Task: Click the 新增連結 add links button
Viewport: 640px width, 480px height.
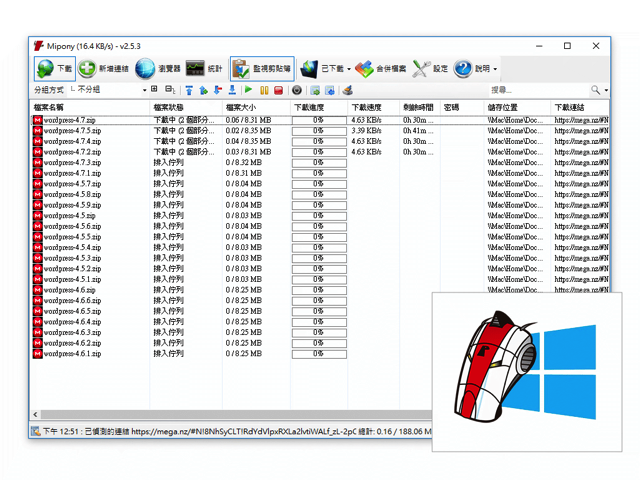Action: tap(103, 69)
